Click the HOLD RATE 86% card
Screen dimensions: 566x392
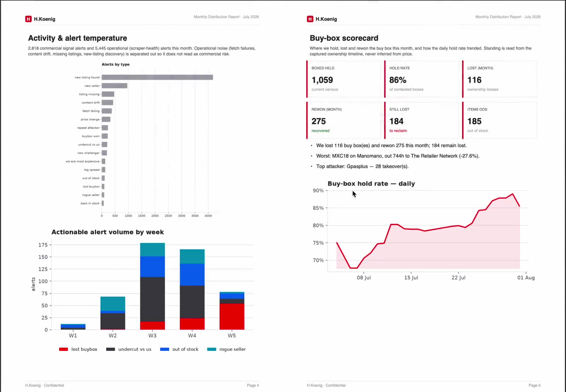[x=422, y=79]
